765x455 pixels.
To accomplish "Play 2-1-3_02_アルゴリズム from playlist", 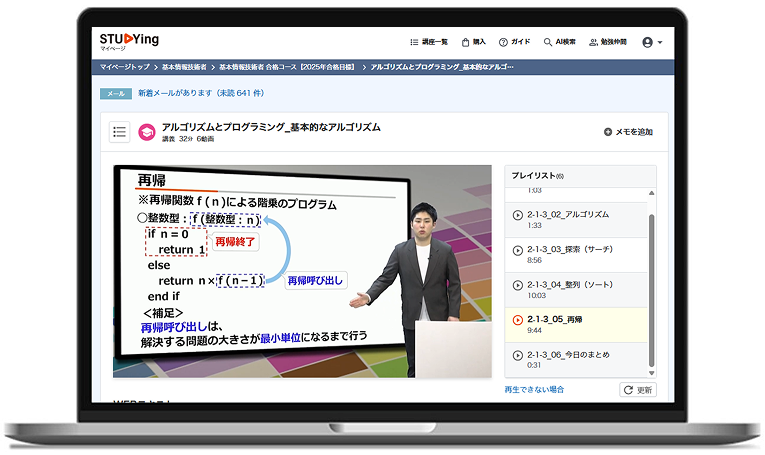I will pos(576,219).
